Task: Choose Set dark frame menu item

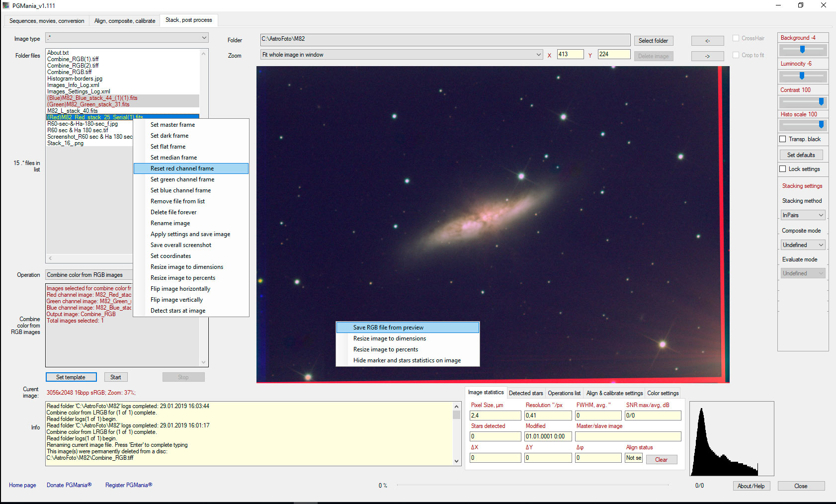Action: [191, 136]
